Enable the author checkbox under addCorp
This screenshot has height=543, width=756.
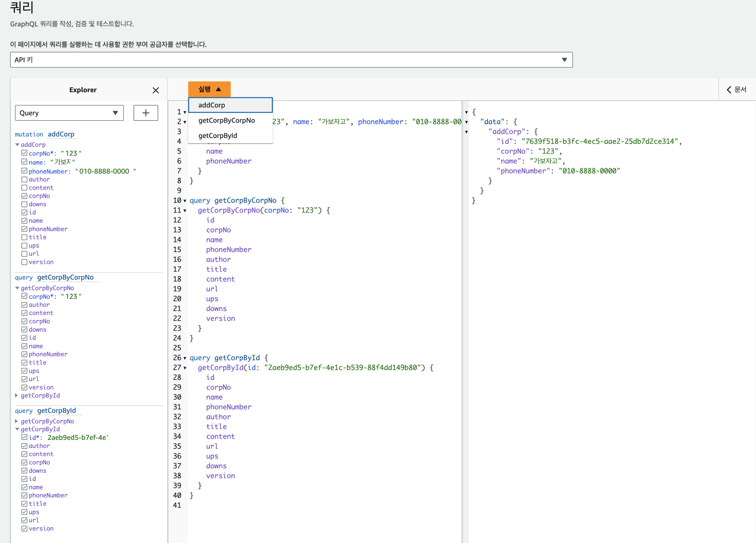pyautogui.click(x=24, y=180)
